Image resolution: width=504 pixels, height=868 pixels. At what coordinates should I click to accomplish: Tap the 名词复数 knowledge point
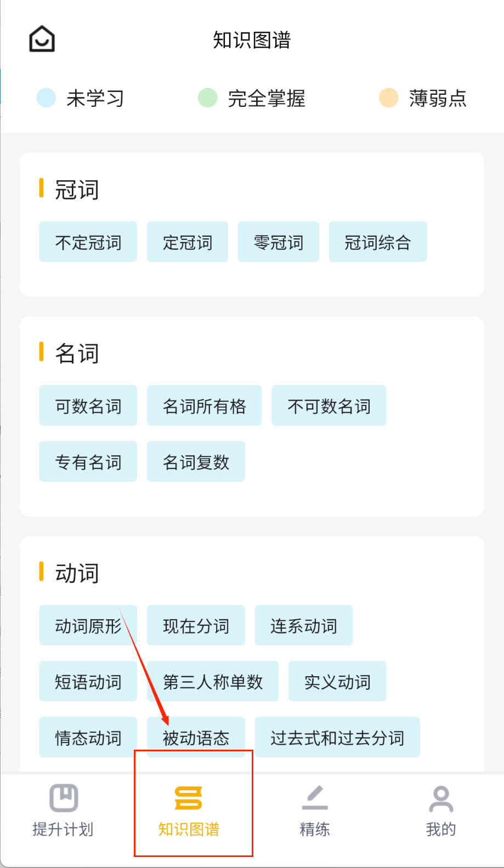pos(196,461)
